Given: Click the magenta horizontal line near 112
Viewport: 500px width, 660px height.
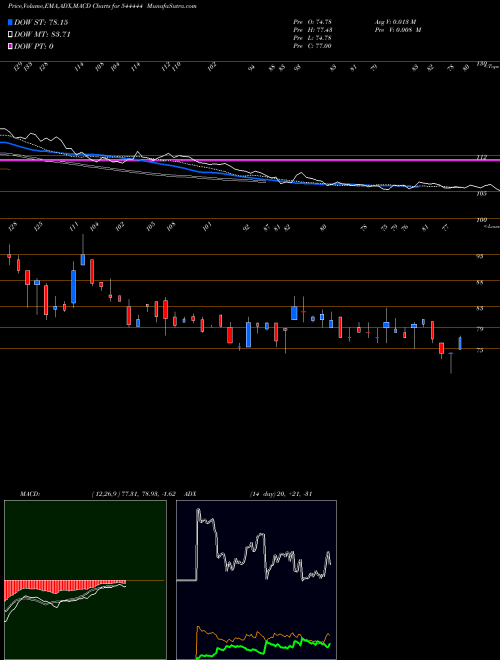Looking at the screenshot, I should click(x=250, y=160).
